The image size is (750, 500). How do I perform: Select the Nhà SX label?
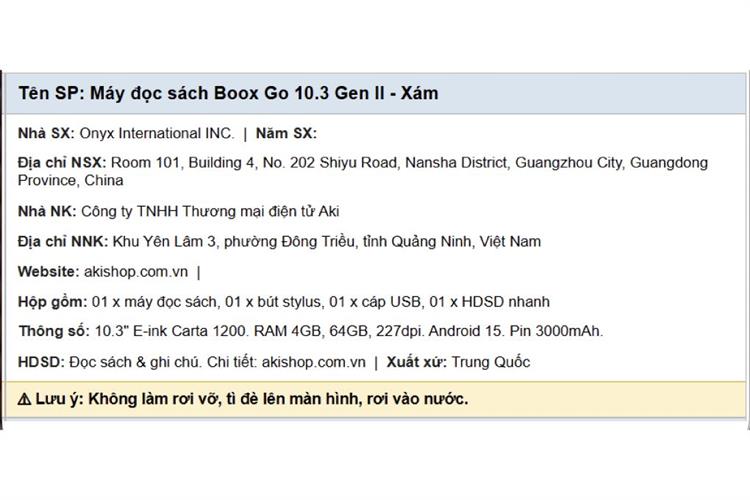(46, 133)
